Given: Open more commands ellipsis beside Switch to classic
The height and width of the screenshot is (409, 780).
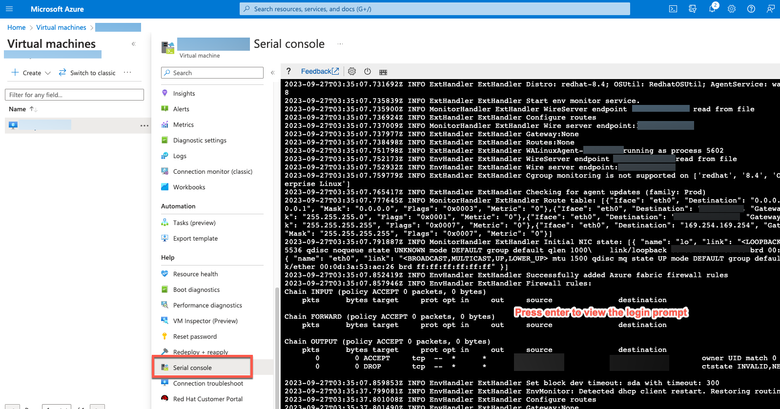Looking at the screenshot, I should [128, 73].
